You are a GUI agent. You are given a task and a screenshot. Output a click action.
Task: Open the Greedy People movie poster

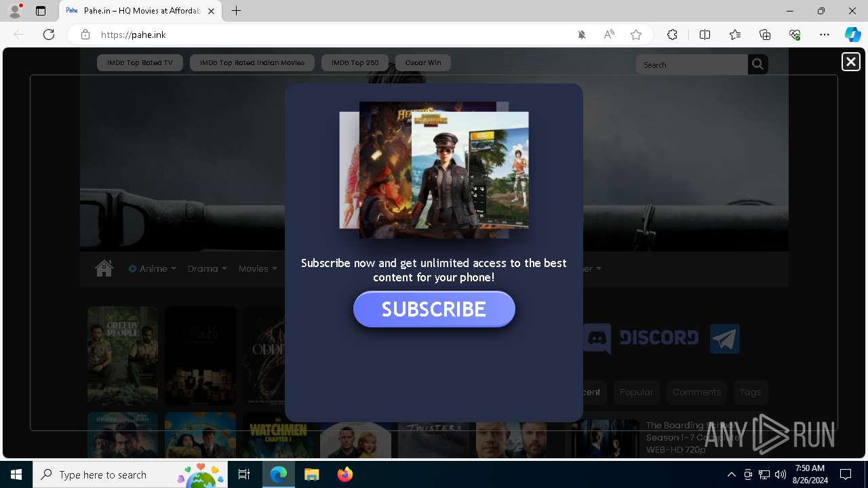(x=123, y=356)
